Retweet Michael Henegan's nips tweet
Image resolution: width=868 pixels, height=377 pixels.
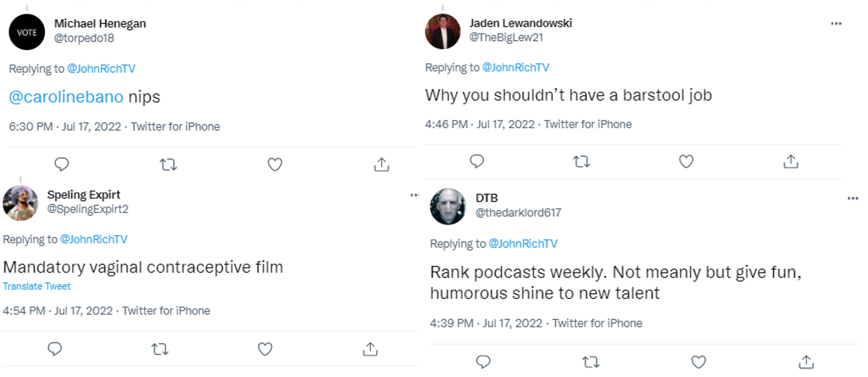point(168,164)
